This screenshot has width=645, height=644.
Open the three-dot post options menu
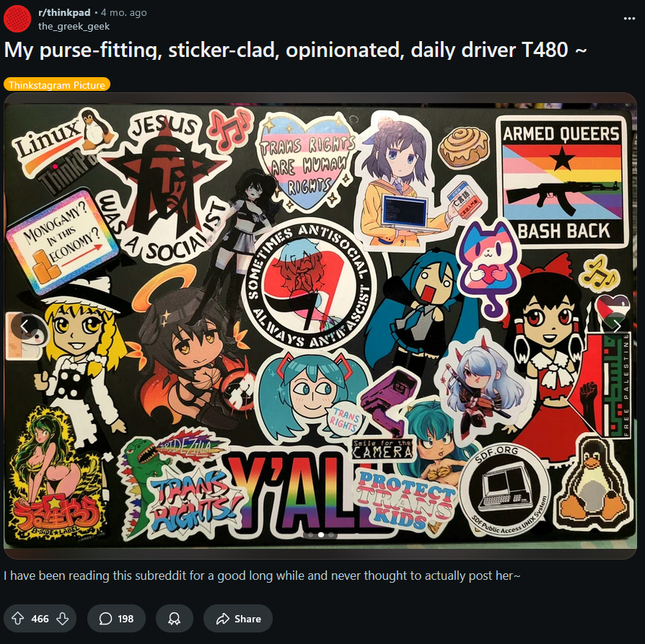[629, 19]
